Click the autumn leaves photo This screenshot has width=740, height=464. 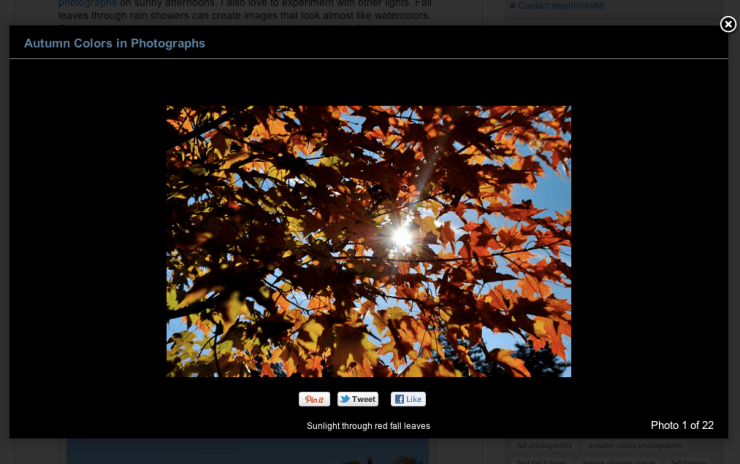[368, 241]
